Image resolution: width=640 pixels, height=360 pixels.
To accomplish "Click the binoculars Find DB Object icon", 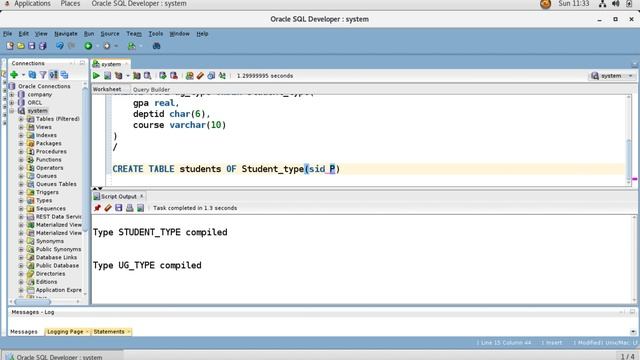I will coord(156,46).
